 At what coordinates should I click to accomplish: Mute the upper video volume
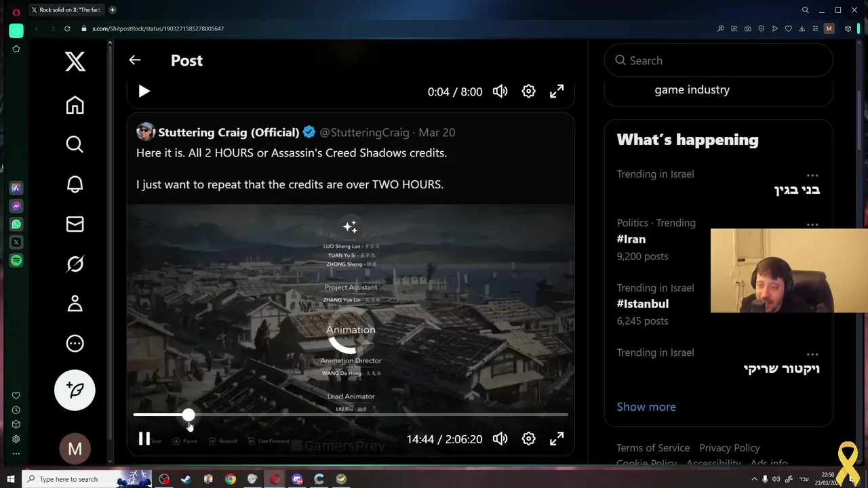pos(500,91)
